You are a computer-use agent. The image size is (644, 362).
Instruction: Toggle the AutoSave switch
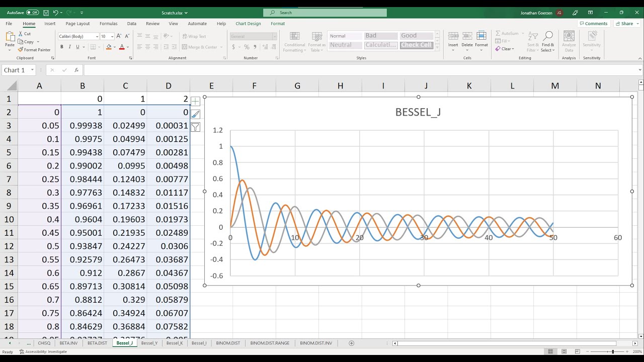[33, 13]
